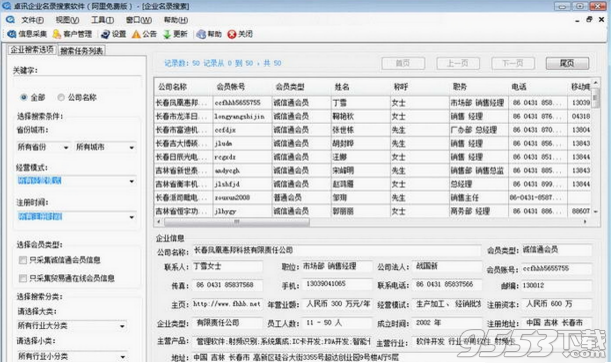Click the 公告 warning triangle icon
The height and width of the screenshot is (363, 611).
(x=136, y=34)
